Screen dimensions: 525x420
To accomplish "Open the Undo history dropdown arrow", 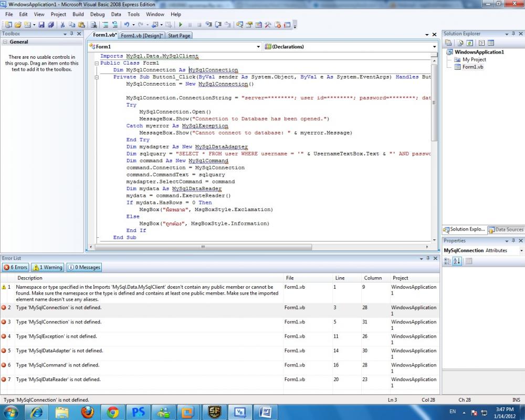I will 133,25.
